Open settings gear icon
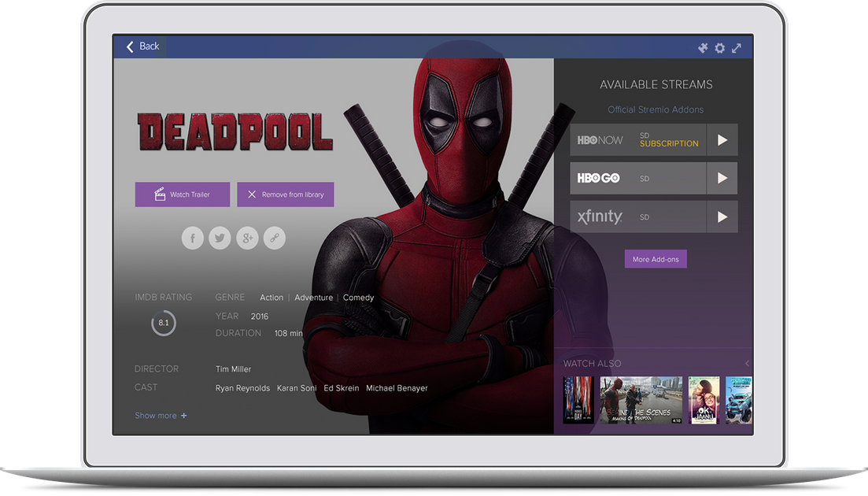This screenshot has height=496, width=868. 719,48
